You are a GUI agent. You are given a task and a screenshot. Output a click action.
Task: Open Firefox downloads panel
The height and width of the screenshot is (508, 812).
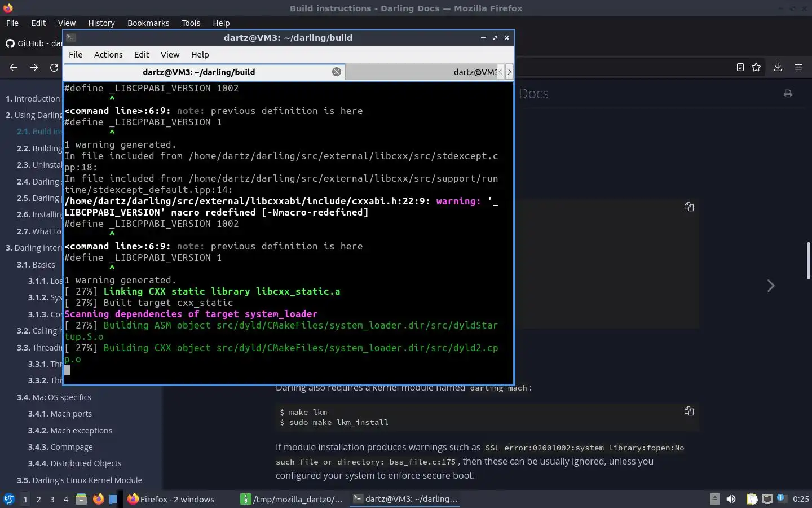[x=778, y=67]
